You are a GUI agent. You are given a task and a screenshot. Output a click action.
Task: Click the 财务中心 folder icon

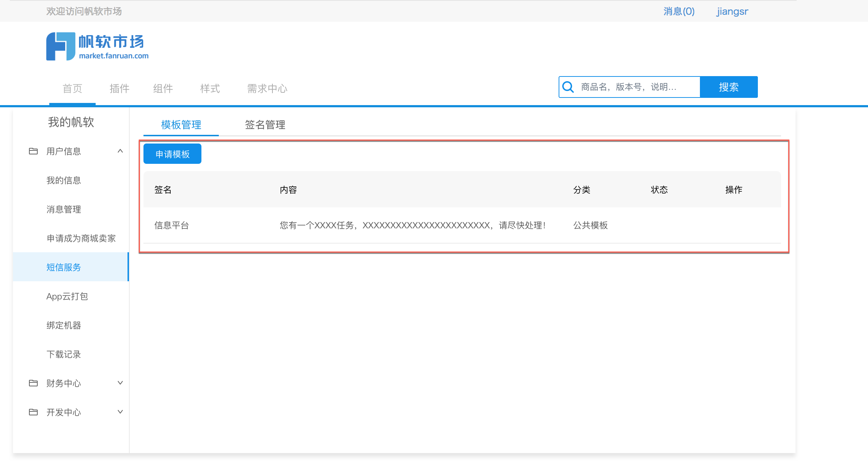(x=33, y=383)
